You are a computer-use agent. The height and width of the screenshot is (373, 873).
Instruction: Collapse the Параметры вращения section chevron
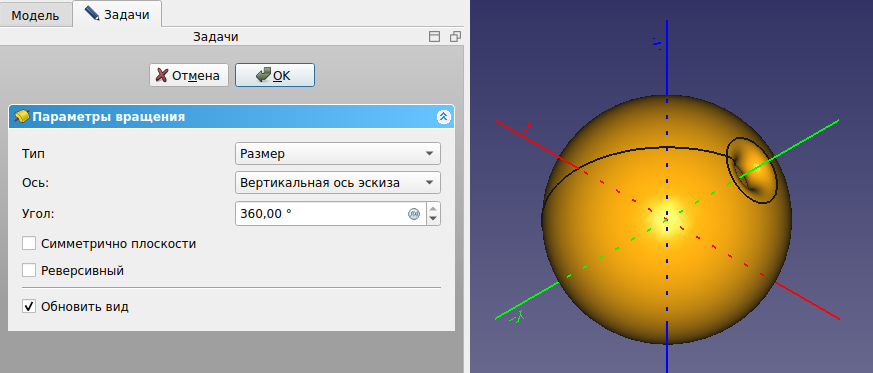(x=443, y=117)
